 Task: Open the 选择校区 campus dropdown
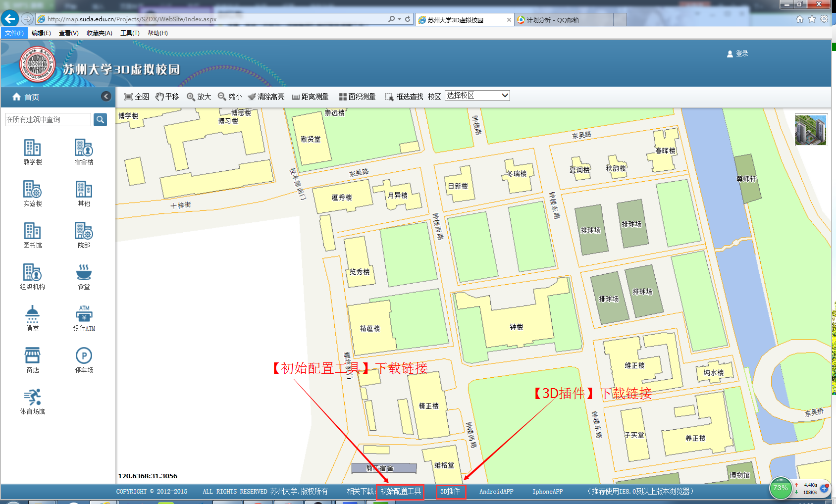coord(477,96)
